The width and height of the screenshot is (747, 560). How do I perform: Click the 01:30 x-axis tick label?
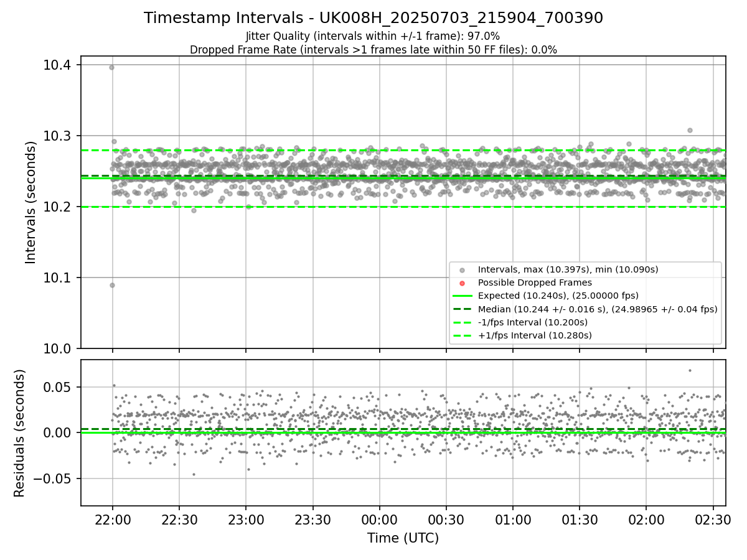pyautogui.click(x=580, y=519)
